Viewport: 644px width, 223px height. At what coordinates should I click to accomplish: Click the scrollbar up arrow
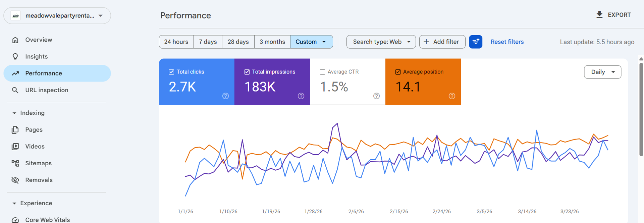tap(641, 59)
